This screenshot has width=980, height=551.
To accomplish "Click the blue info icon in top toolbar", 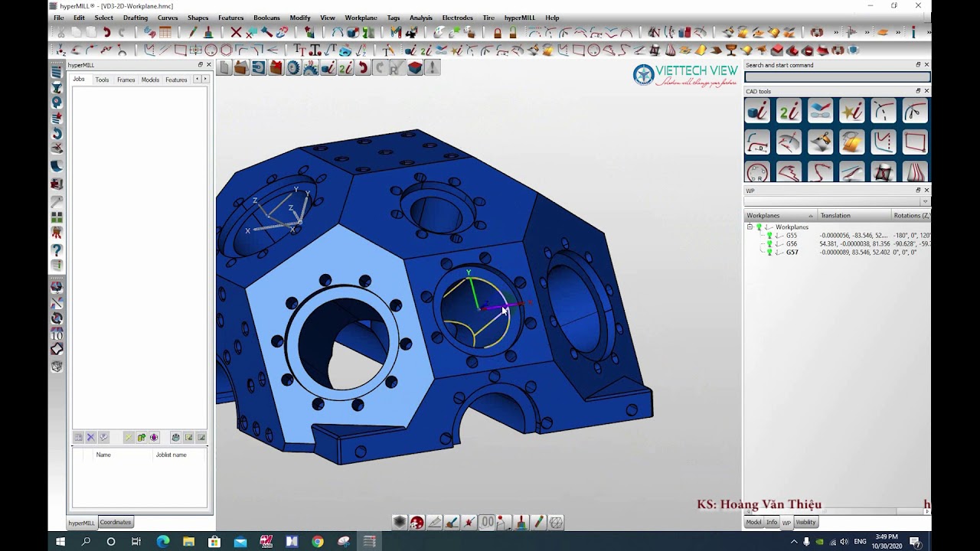I will (913, 32).
